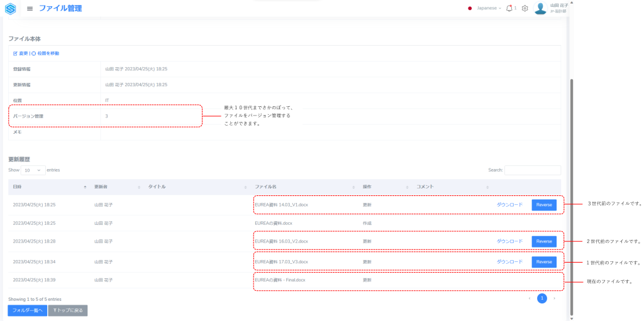Download EUREA資料 16.03_V2.docx via ダウンロード
The height and width of the screenshot is (321, 644).
tap(509, 241)
